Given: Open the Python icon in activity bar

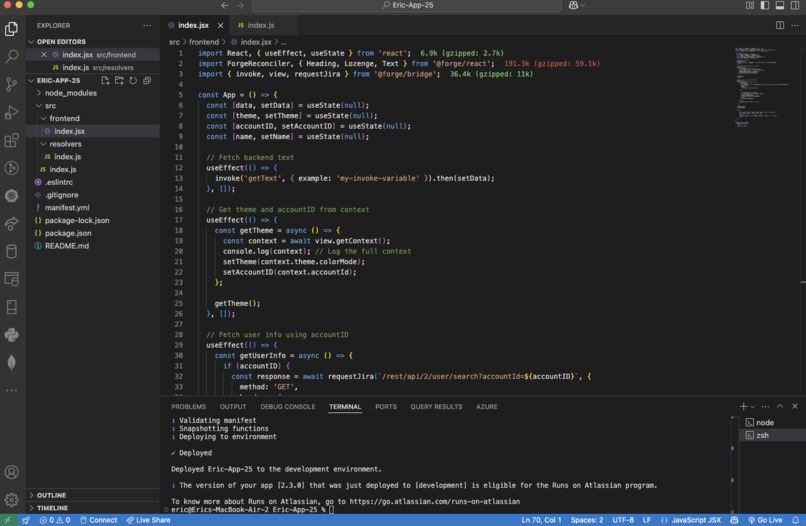Looking at the screenshot, I should 11,335.
